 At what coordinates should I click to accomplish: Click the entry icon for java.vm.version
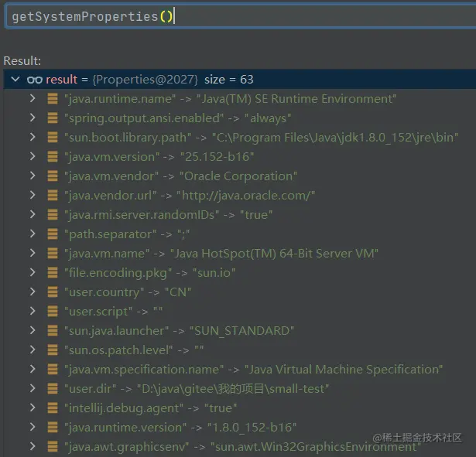coord(53,157)
